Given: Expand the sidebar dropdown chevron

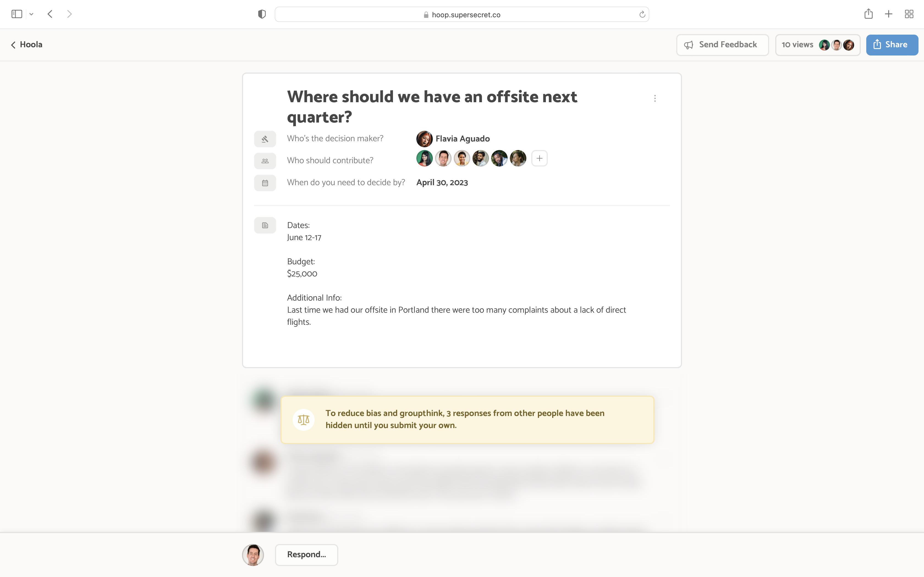Looking at the screenshot, I should pyautogui.click(x=31, y=15).
